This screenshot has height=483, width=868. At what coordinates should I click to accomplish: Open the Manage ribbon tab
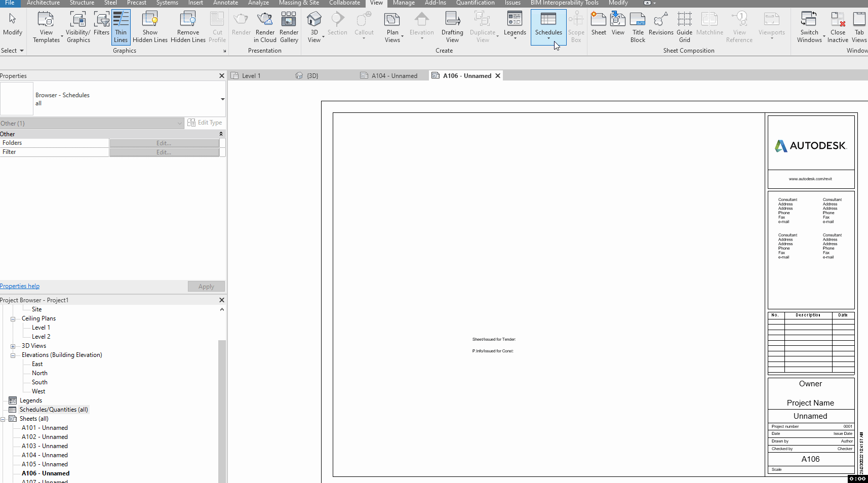[x=404, y=3]
